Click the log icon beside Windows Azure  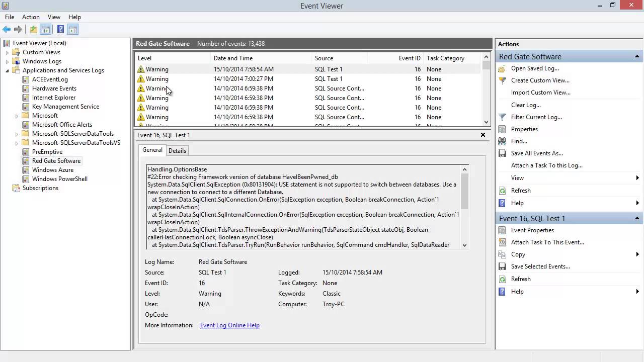pyautogui.click(x=26, y=170)
